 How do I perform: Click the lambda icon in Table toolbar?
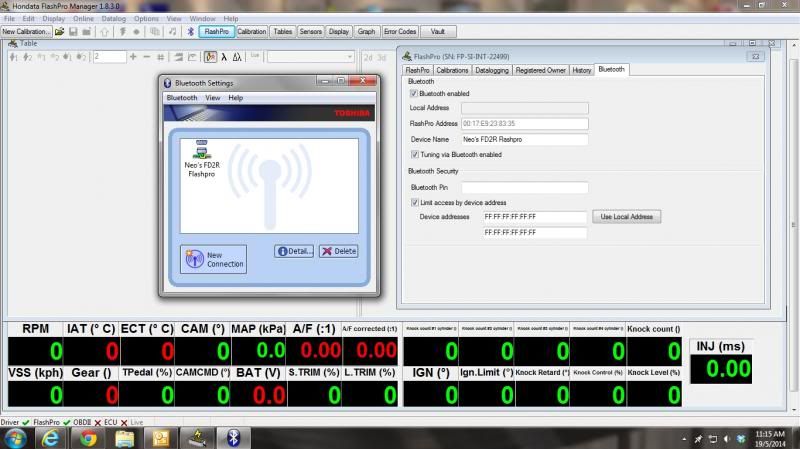point(224,57)
